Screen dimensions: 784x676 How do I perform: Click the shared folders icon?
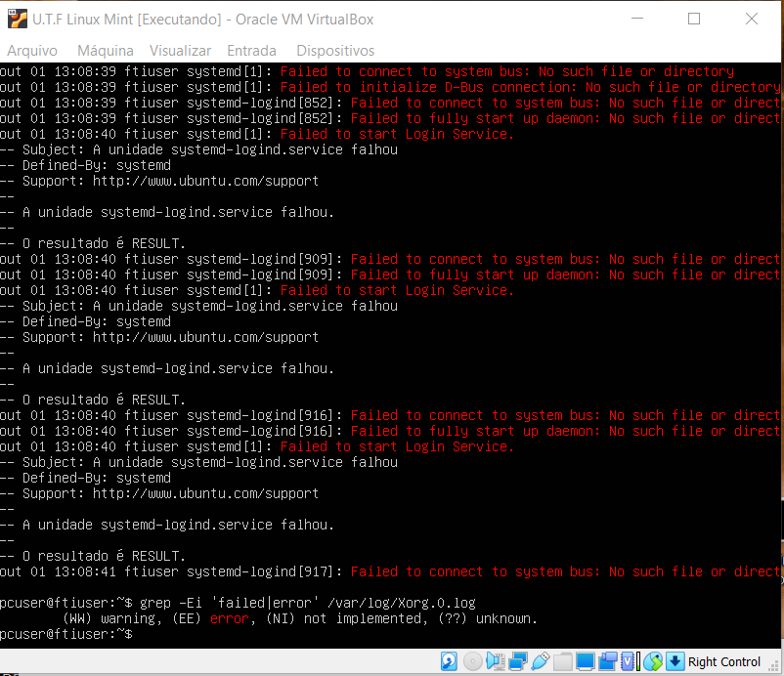(562, 661)
